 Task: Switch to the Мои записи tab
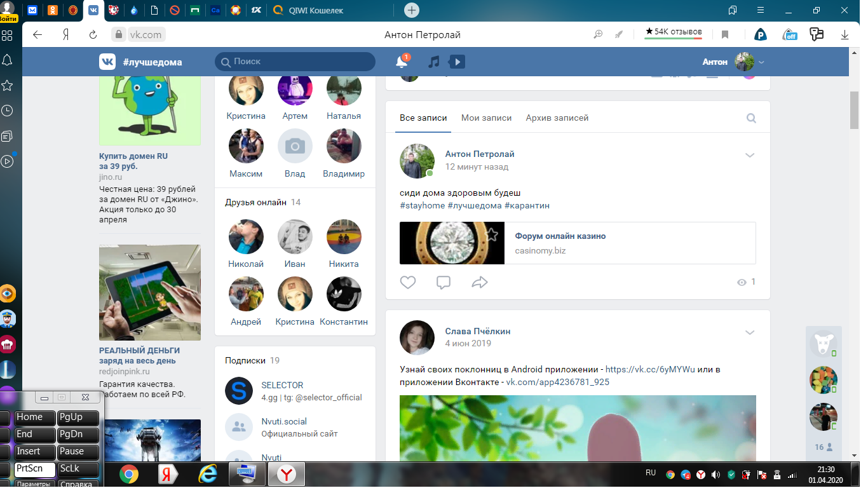(486, 118)
